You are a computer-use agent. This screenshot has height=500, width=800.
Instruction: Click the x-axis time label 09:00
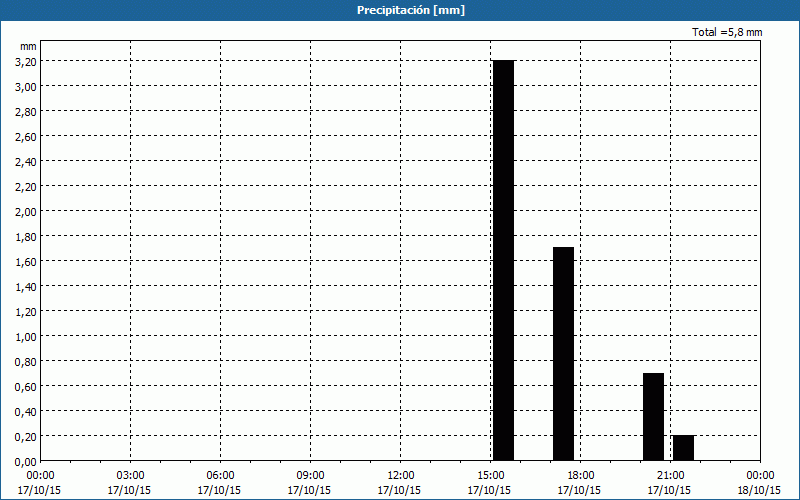pyautogui.click(x=311, y=476)
